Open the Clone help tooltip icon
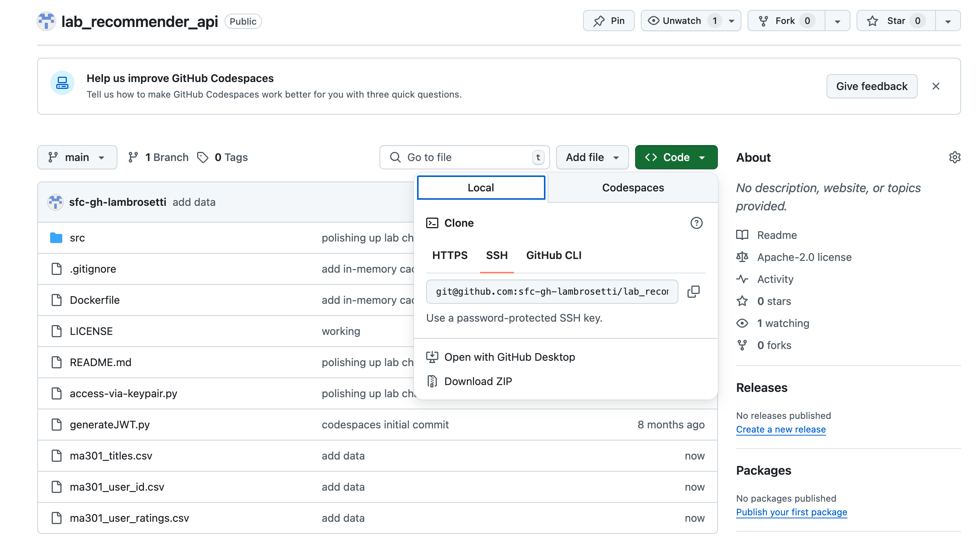 [x=697, y=223]
